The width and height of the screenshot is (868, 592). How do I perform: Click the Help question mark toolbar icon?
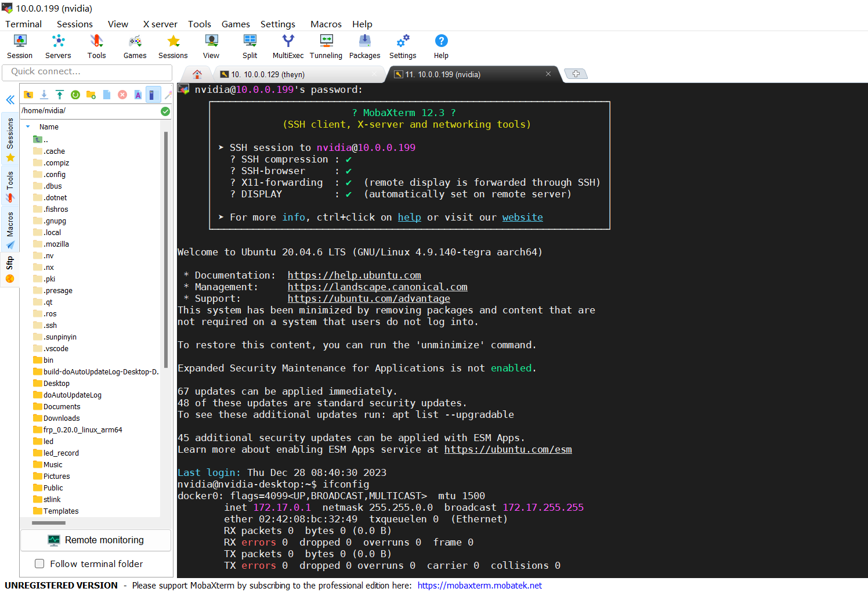pos(441,46)
